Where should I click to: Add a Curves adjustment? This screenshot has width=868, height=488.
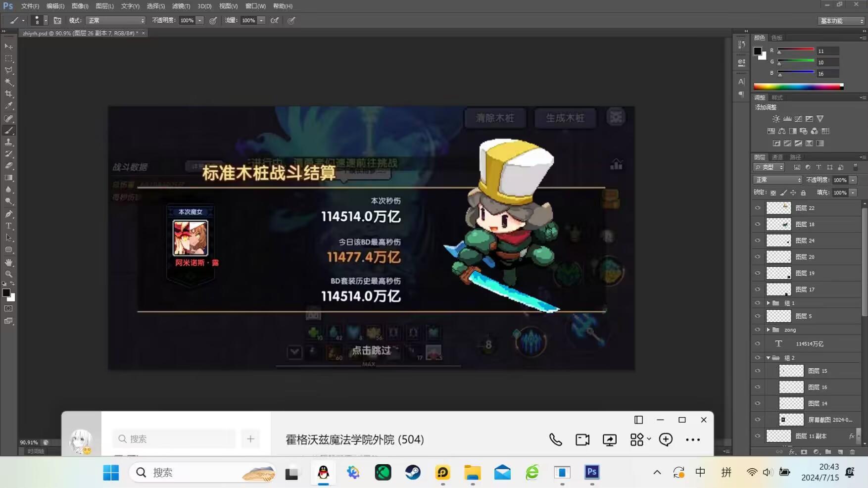point(798,119)
